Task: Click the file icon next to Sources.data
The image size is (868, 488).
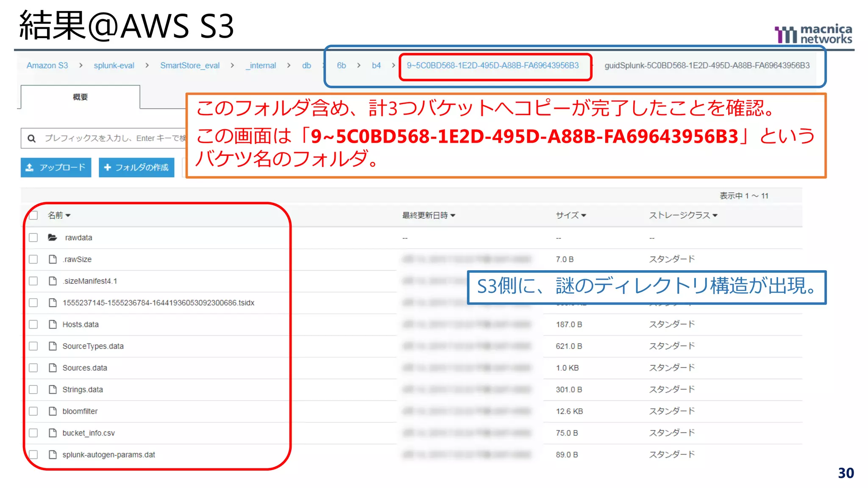Action: [x=53, y=368]
